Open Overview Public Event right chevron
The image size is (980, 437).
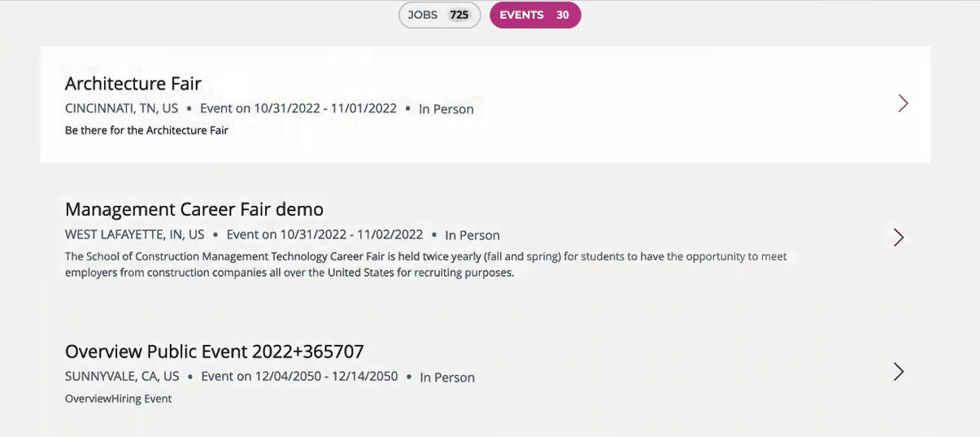899,372
